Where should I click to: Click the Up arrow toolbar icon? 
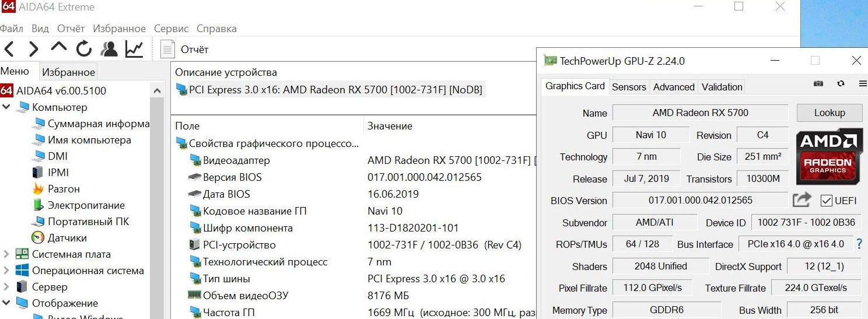pyautogui.click(x=59, y=48)
